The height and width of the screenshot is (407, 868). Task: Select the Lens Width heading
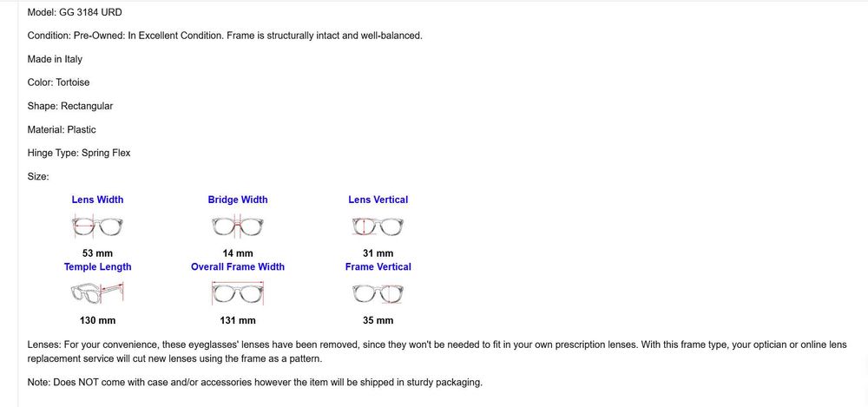[x=97, y=200]
